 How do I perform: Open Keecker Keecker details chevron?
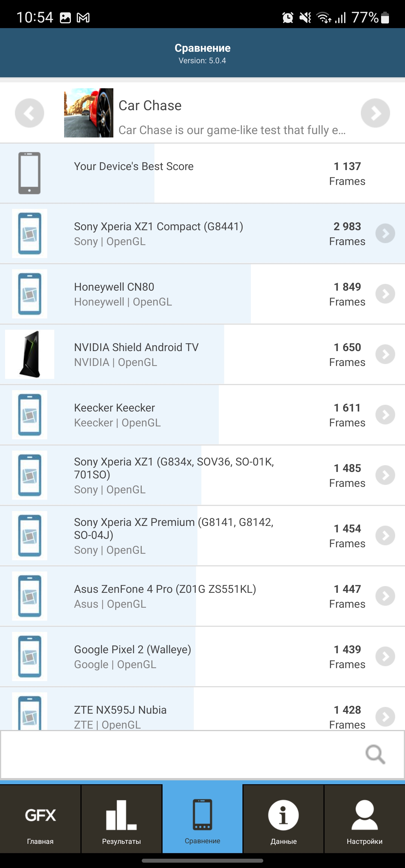coord(385,415)
